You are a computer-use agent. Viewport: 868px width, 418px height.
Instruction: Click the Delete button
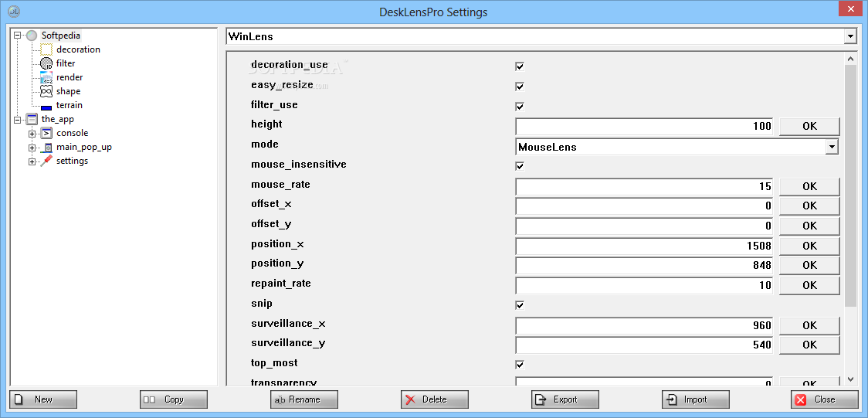pyautogui.click(x=435, y=399)
